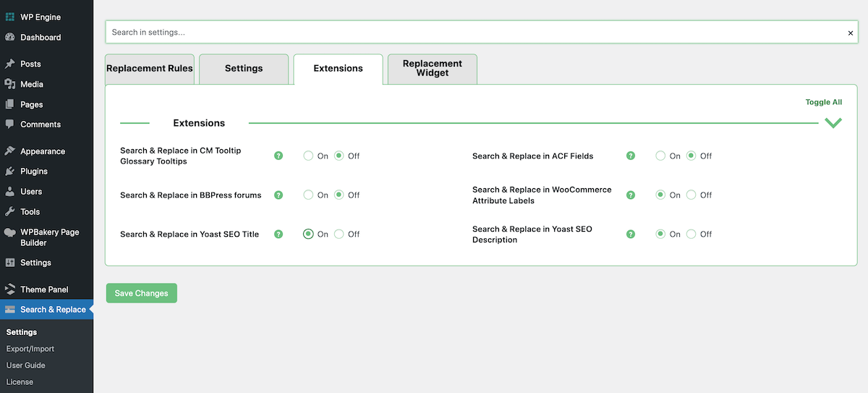Open the Replacement Rules tab
Viewport: 868px width, 393px height.
click(x=150, y=69)
